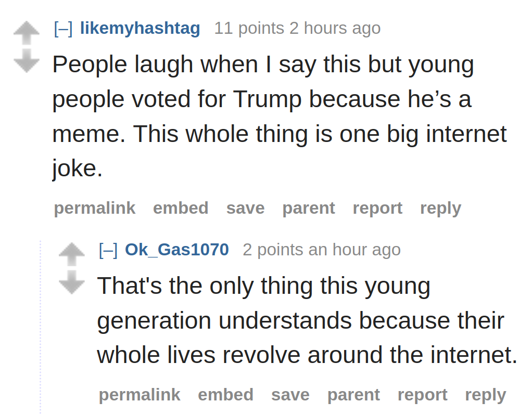Report the likemyhashtag comment
Screen dimensions: 532x415
(377, 208)
